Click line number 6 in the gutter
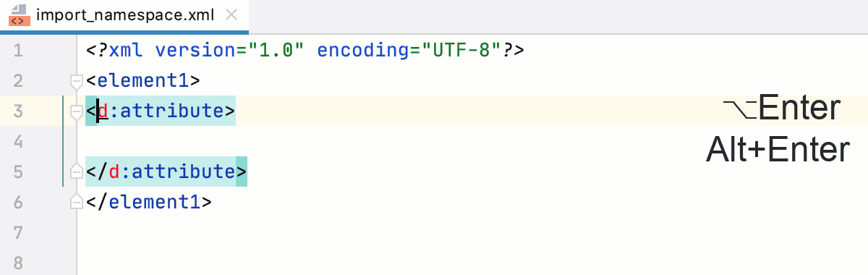The image size is (868, 275). [18, 203]
